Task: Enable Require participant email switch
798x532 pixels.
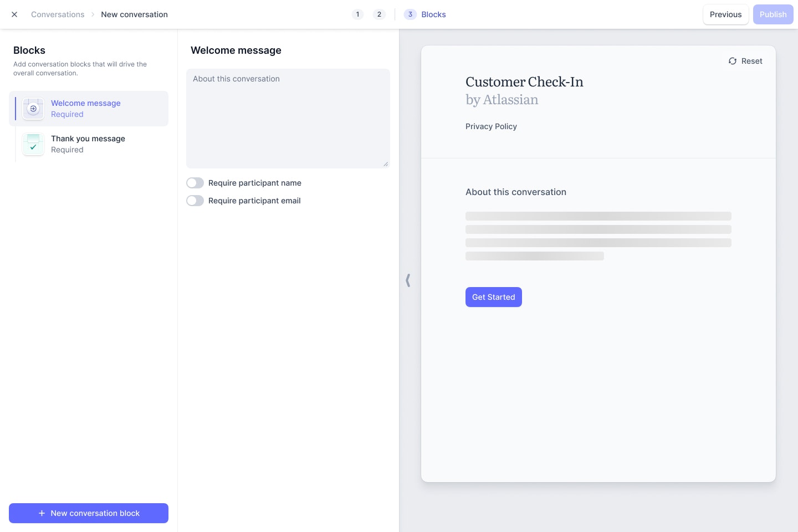Action: tap(195, 201)
